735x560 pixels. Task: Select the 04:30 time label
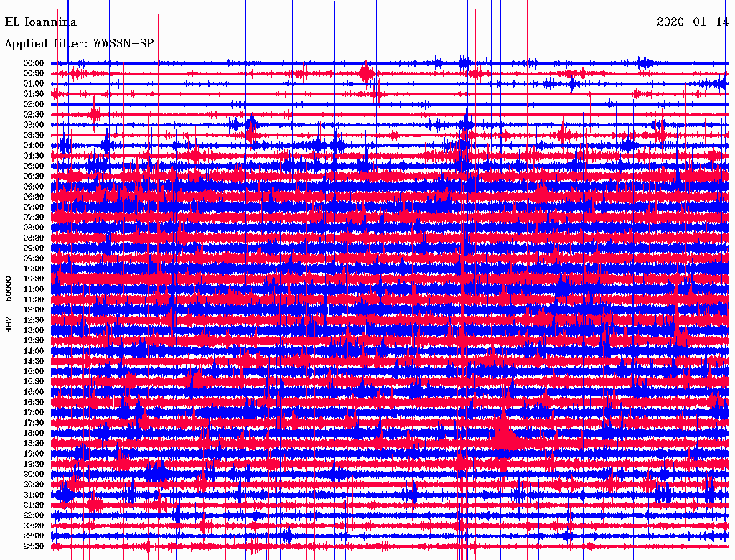tap(33, 156)
